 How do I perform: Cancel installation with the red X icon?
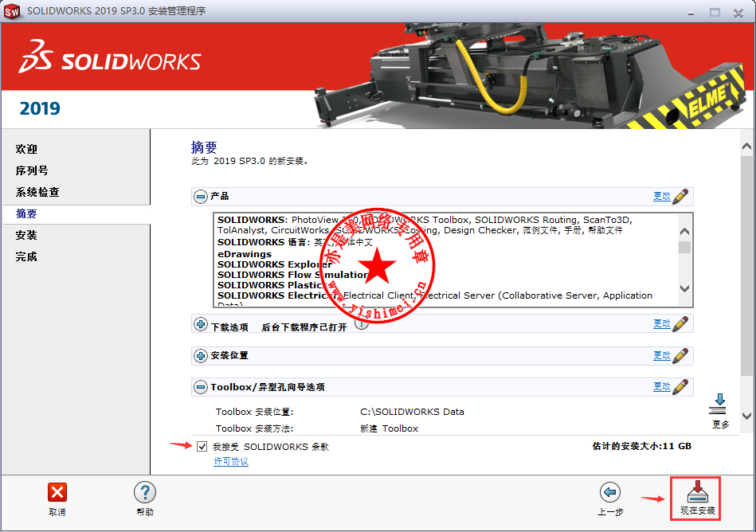point(57,492)
